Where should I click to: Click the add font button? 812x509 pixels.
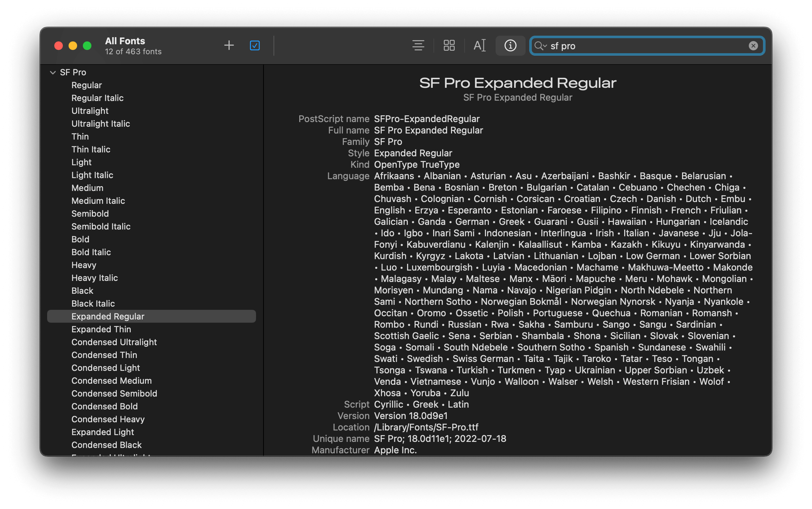229,45
